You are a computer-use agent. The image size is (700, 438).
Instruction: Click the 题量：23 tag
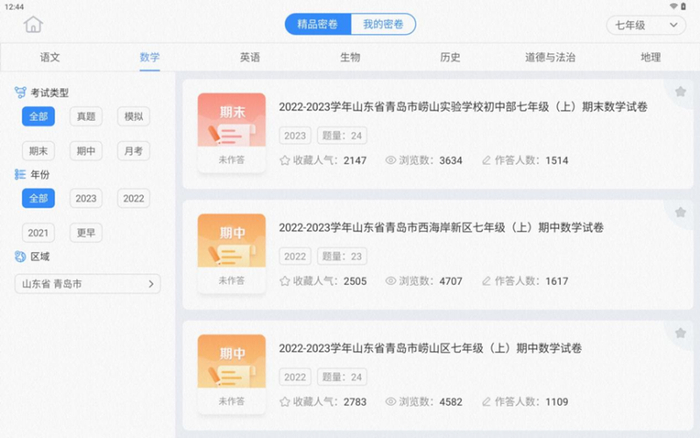point(342,256)
